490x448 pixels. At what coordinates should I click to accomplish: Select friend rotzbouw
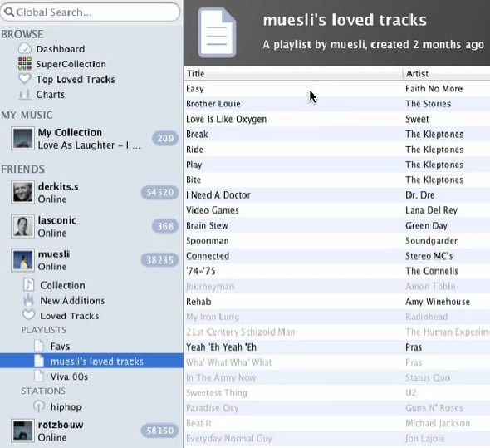tap(91, 431)
